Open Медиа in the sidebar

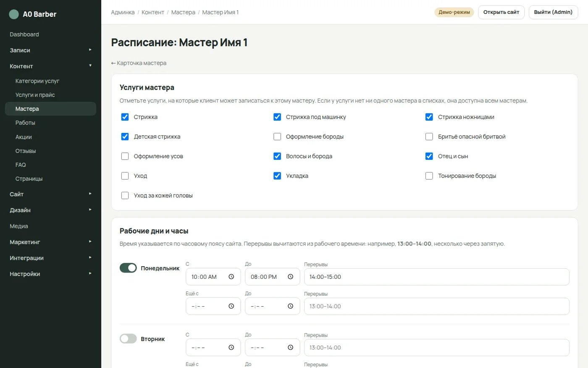(x=50, y=226)
